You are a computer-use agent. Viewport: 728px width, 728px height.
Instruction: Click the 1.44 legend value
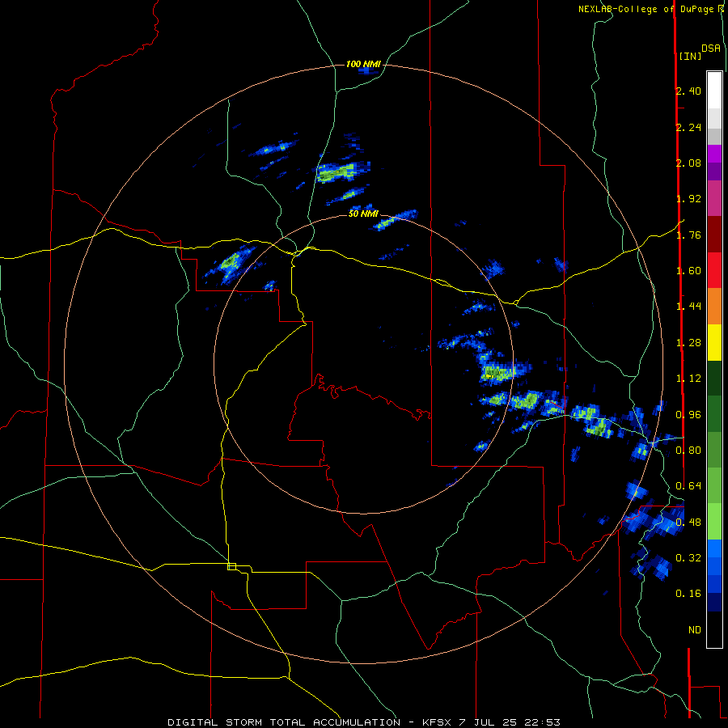(688, 307)
